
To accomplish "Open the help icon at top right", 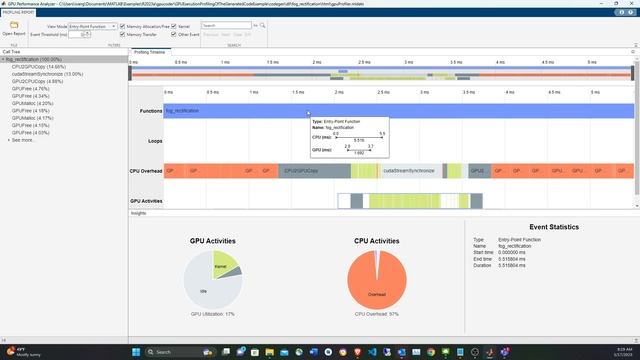I will pos(631,12).
